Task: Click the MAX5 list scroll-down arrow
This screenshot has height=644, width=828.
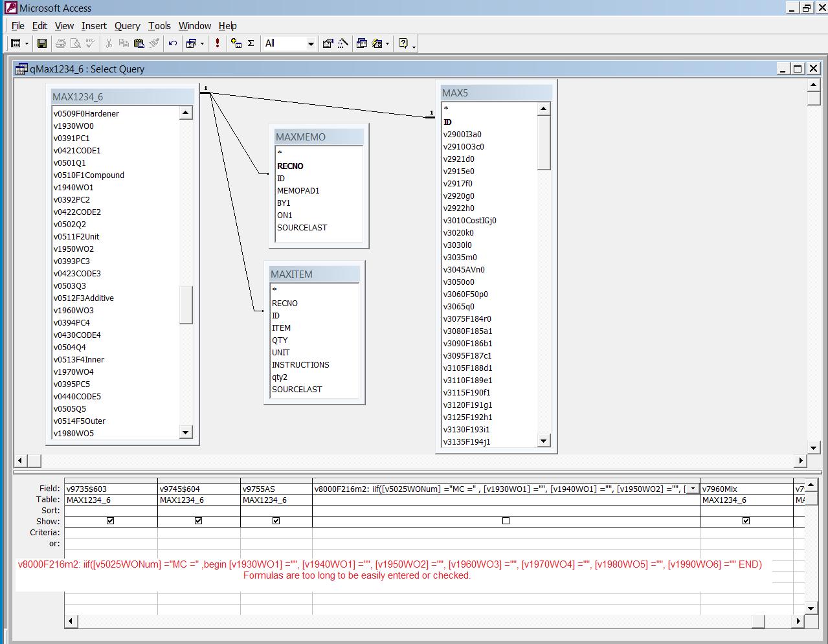Action: pos(544,441)
